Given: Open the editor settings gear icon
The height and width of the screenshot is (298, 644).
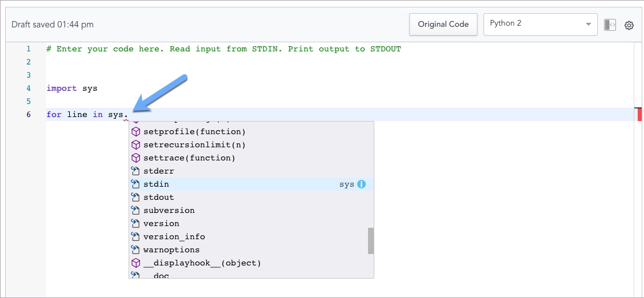Looking at the screenshot, I should click(x=629, y=25).
